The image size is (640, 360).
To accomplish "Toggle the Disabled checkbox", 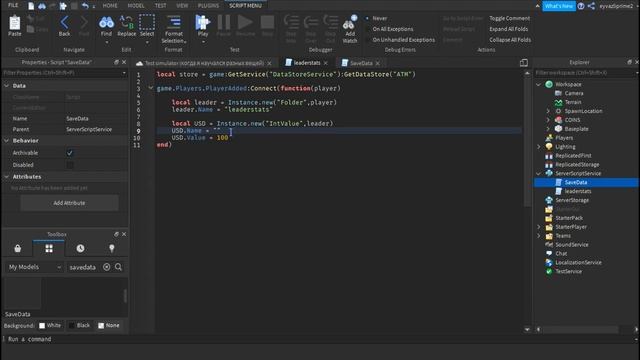I will coord(70,165).
